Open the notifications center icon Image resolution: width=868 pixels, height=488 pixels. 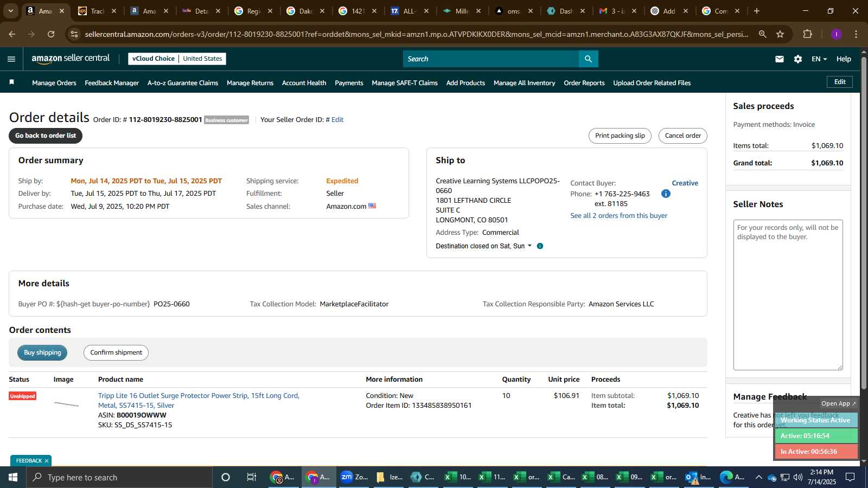tap(851, 477)
